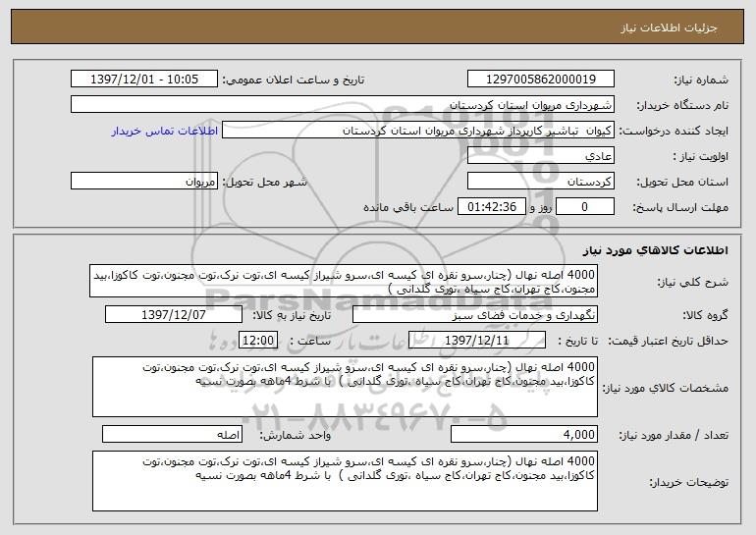Select the need date field 1397/12/07

coord(174,314)
